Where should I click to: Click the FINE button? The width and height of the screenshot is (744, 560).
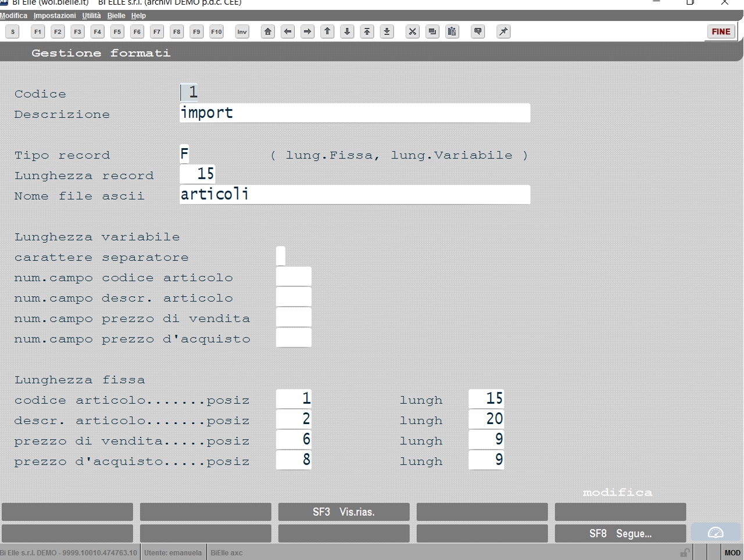coord(721,32)
